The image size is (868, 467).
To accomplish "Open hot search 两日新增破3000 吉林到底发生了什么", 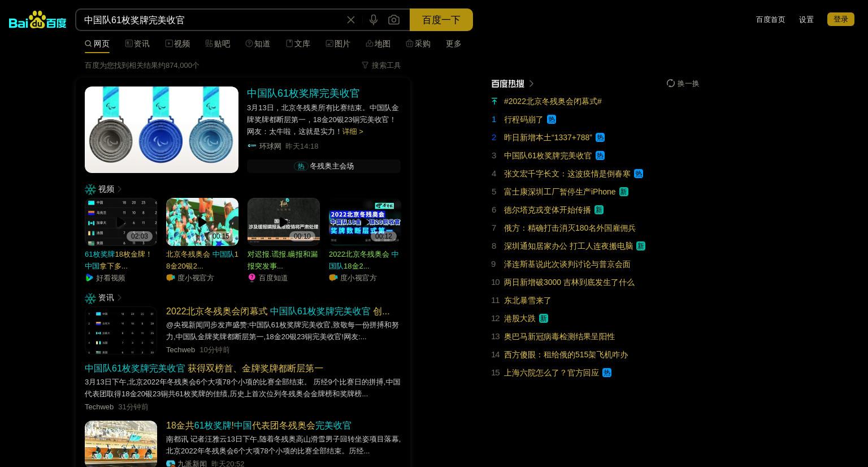I will (x=570, y=282).
